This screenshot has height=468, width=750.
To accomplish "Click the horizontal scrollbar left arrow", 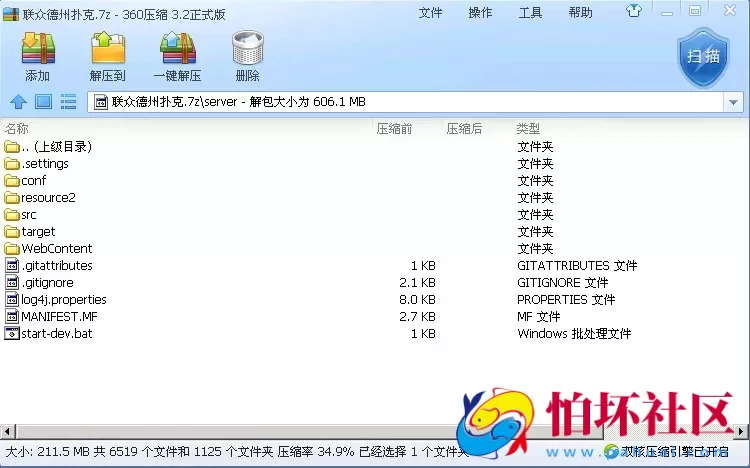I will pyautogui.click(x=8, y=431).
